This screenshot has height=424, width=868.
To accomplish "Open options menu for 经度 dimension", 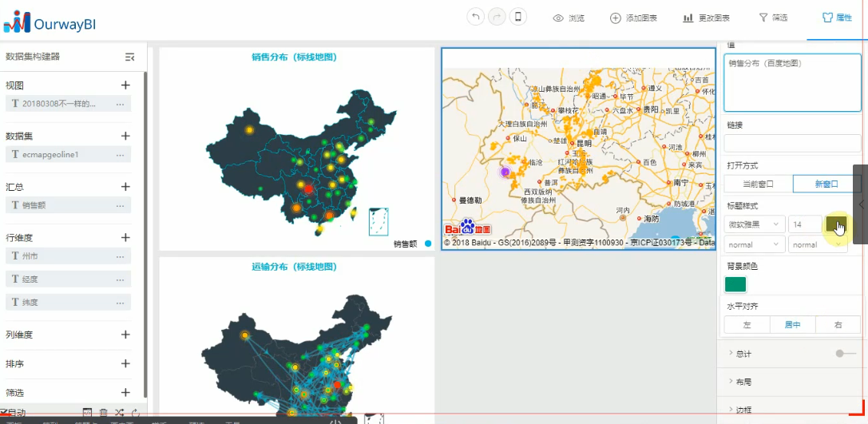I will (120, 279).
